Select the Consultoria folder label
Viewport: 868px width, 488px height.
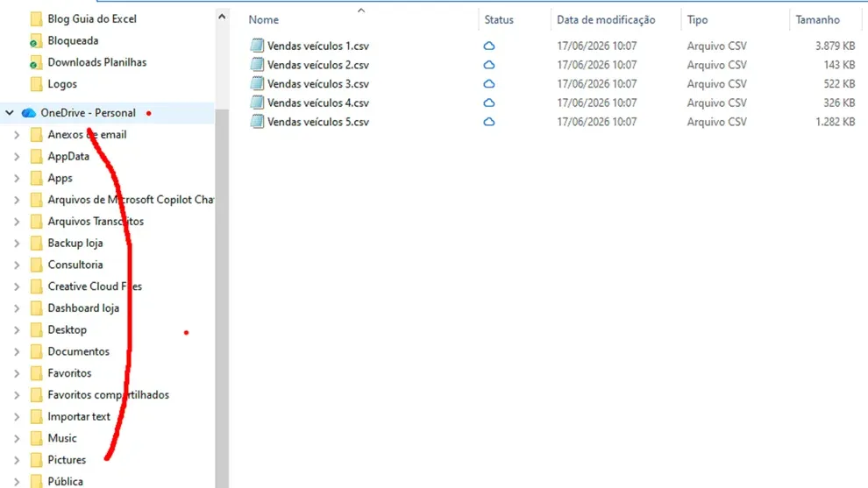tap(75, 265)
